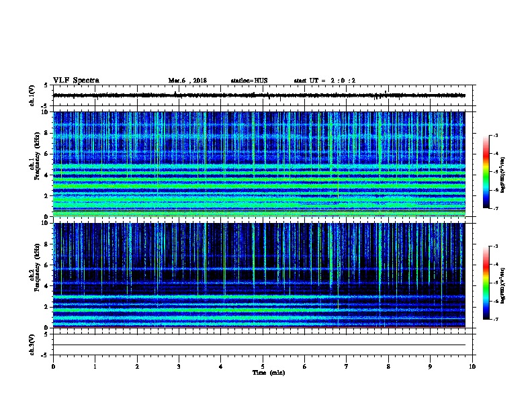Image resolution: width=532 pixels, height=411 pixels.
Task: Click the ch.1 spectrogram image panel
Action: click(x=259, y=164)
